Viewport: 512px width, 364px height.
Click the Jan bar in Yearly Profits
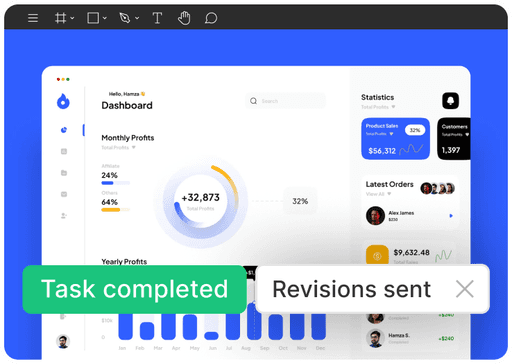coord(125,327)
